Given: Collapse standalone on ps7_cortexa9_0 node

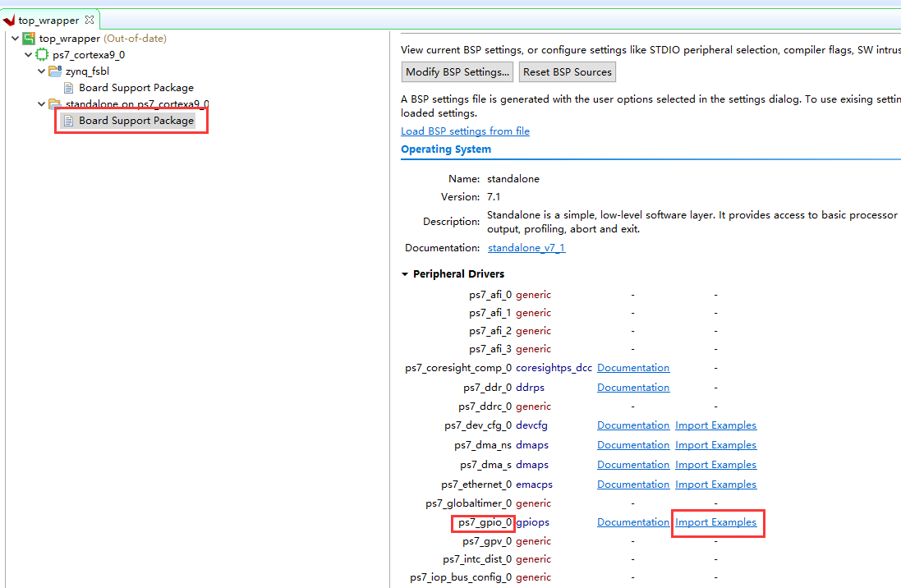Looking at the screenshot, I should click(41, 104).
